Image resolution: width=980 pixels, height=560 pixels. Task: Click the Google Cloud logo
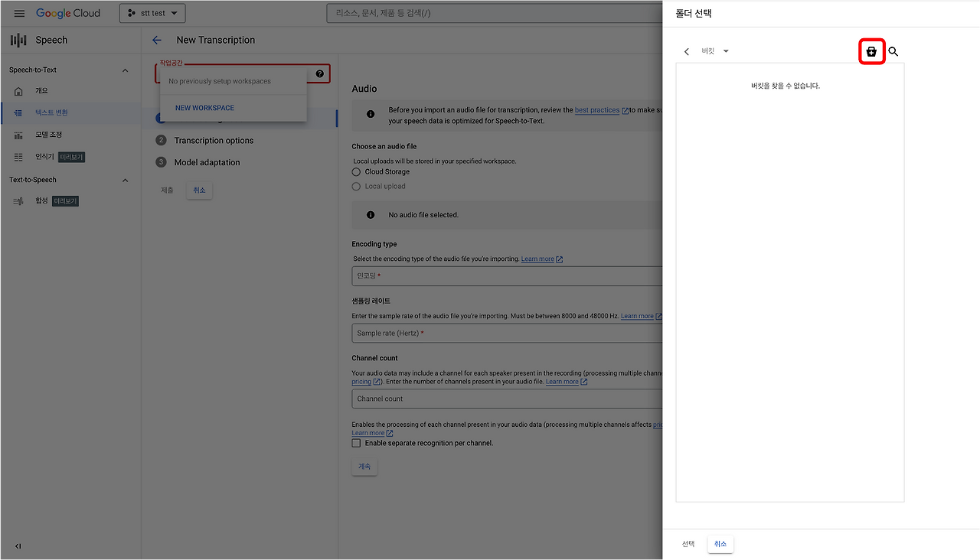[x=68, y=13]
